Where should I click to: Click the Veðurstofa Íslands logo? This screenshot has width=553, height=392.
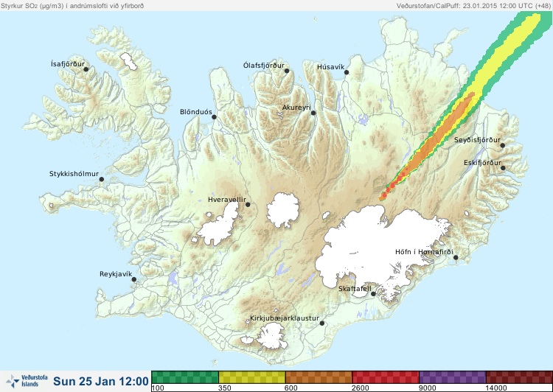point(27,381)
